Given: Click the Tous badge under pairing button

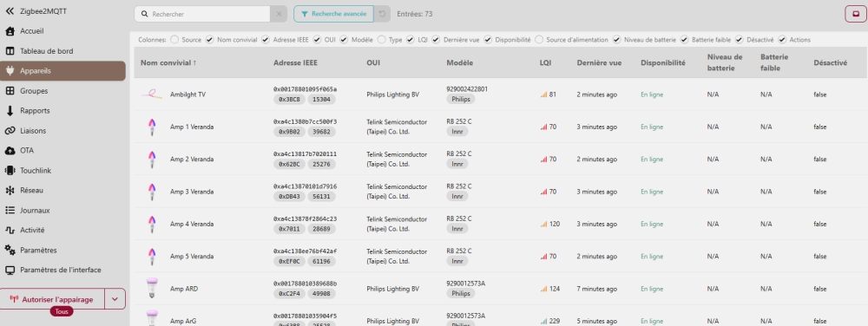Looking at the screenshot, I should (62, 311).
